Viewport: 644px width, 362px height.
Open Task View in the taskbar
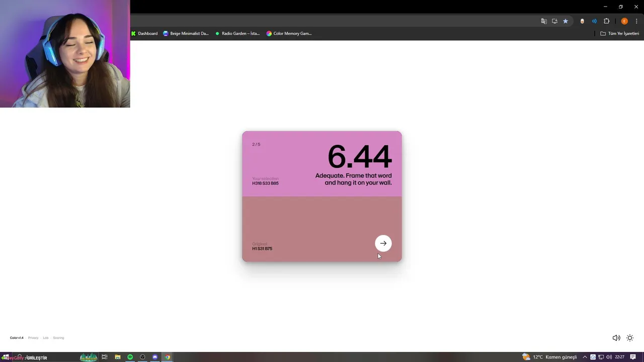(x=105, y=357)
